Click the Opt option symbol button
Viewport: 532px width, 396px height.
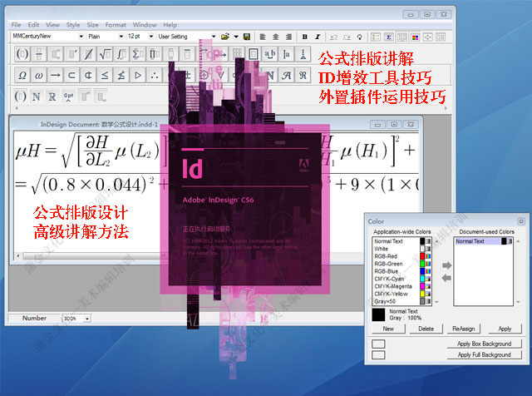[x=68, y=97]
